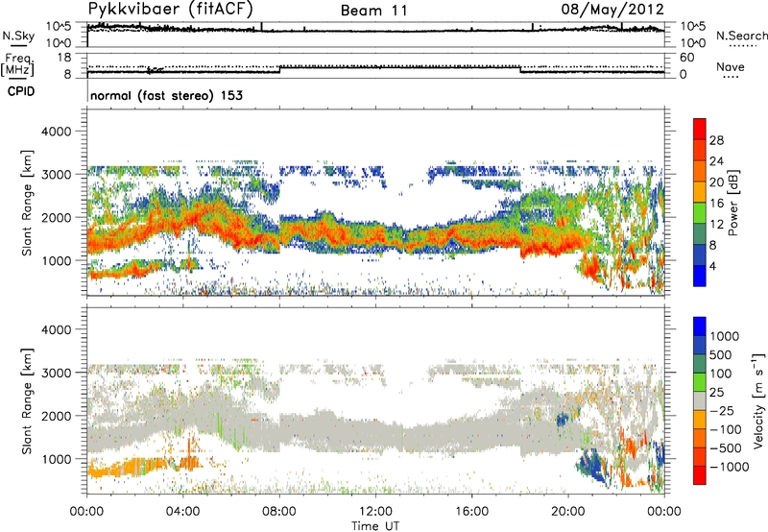
Task: Click the normal (fast stereo) 153 text
Action: (x=166, y=95)
